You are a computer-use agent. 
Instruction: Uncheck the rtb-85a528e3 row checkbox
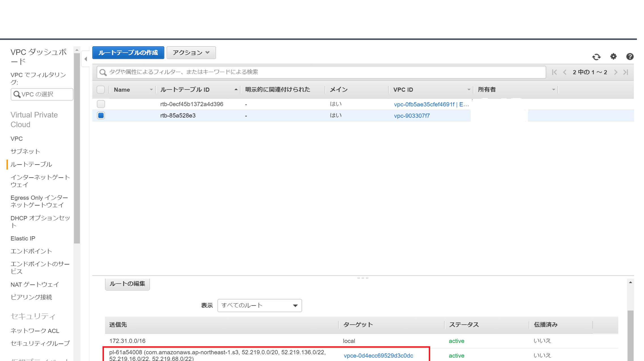pos(101,115)
